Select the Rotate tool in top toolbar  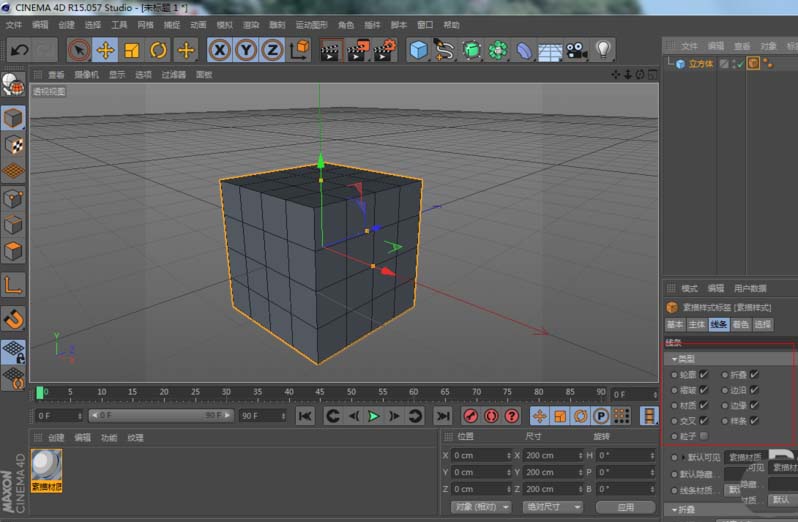coord(158,50)
